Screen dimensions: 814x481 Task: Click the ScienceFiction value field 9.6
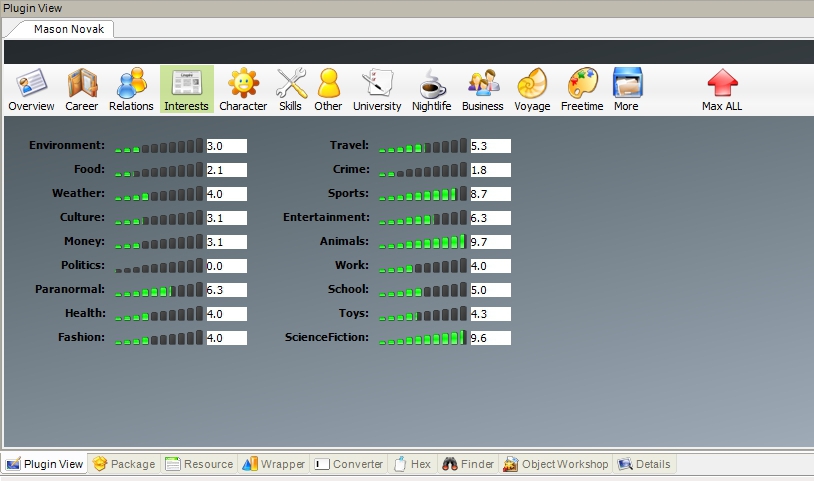click(x=491, y=338)
